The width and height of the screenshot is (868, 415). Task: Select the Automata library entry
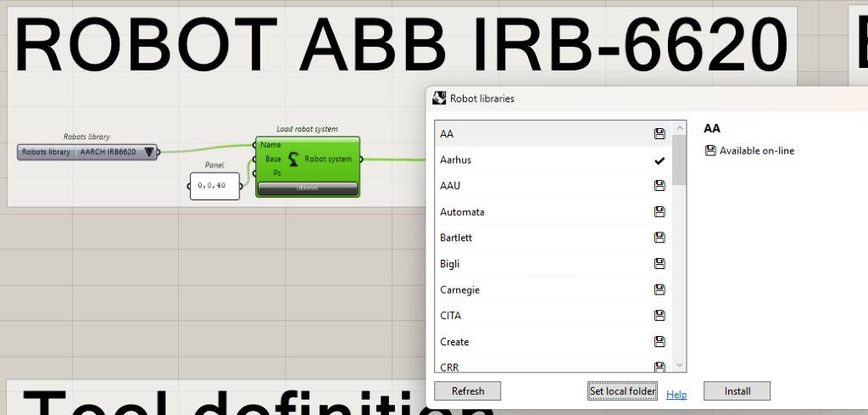[x=553, y=211]
